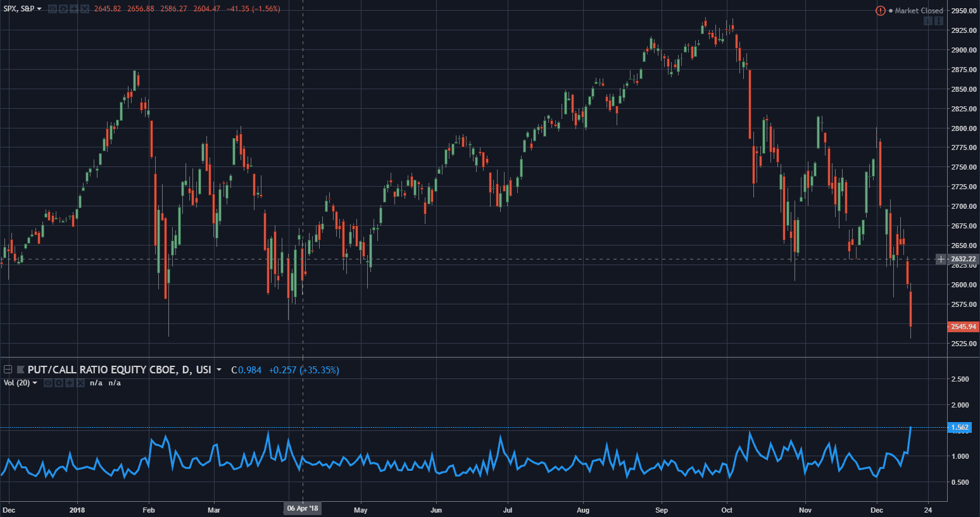
Task: Click the grey flag icon before PUT/CALL RATIO title
Action: coord(20,369)
